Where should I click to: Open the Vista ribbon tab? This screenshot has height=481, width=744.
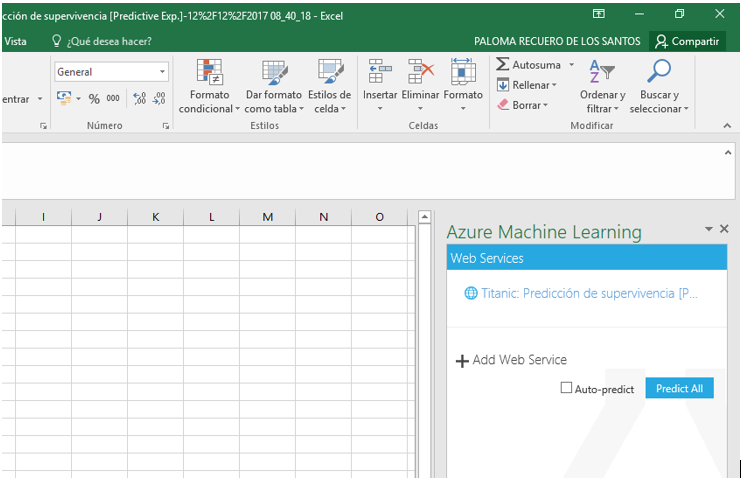15,41
